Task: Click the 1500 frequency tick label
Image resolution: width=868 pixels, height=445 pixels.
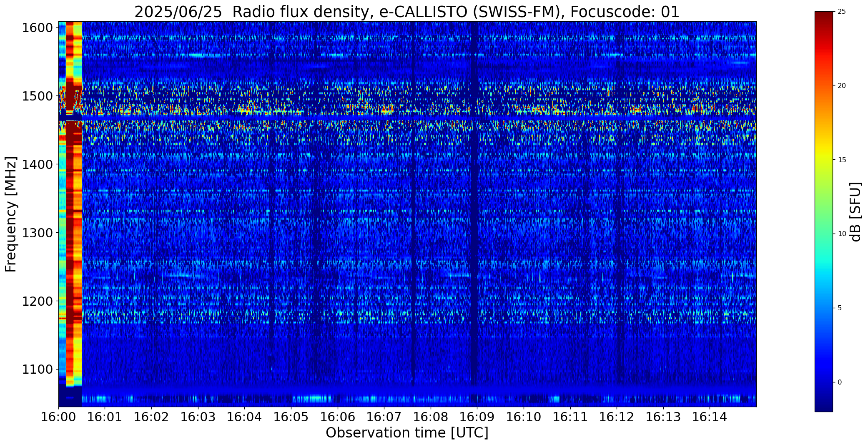Action: [38, 96]
